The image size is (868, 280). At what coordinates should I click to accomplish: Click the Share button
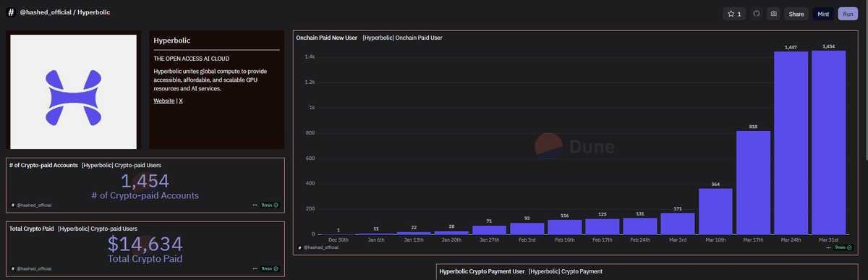point(796,14)
